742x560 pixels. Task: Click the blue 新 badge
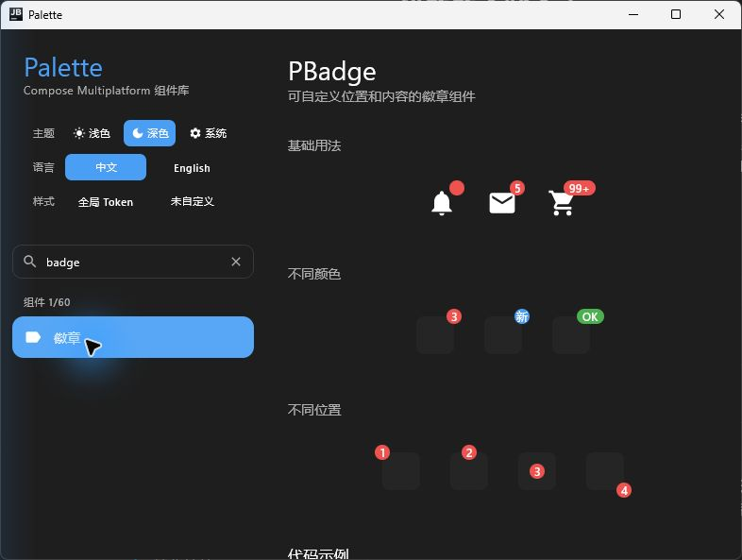point(522,316)
